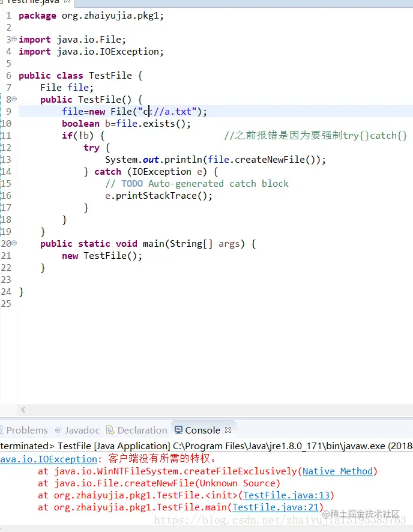Click the horizontal scrollbar left arrow
This screenshot has height=532, width=413.
[23, 410]
